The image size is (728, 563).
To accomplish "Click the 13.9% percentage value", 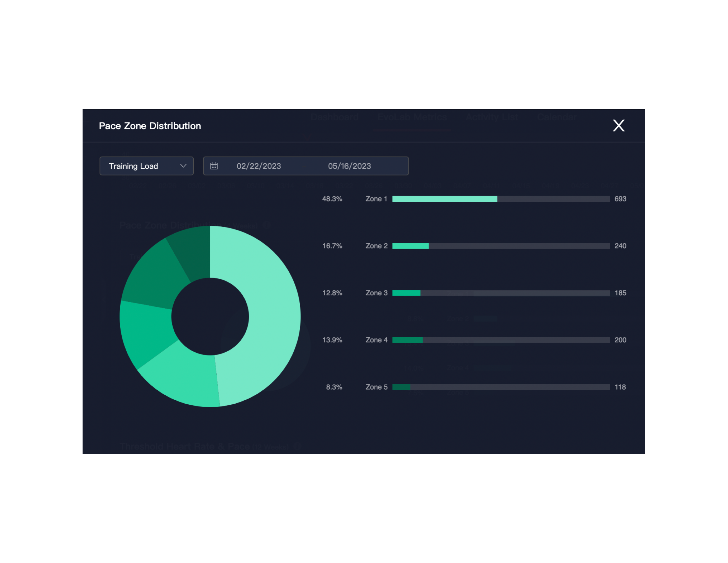I will point(332,340).
